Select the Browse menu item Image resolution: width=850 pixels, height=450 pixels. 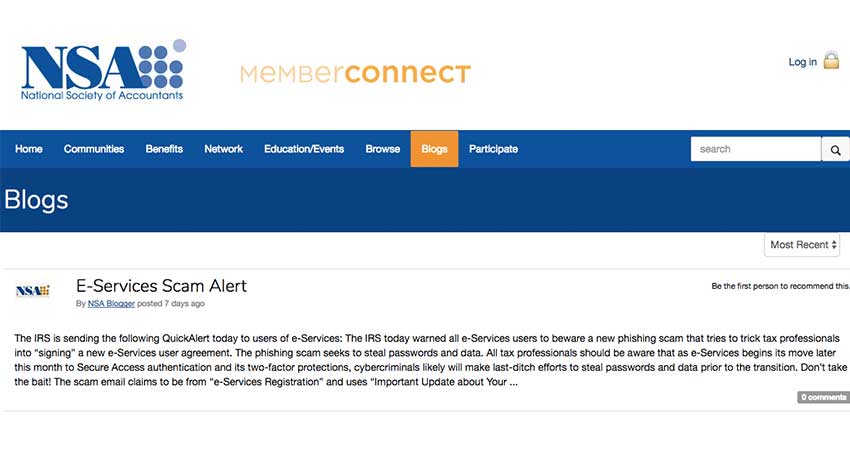click(382, 149)
